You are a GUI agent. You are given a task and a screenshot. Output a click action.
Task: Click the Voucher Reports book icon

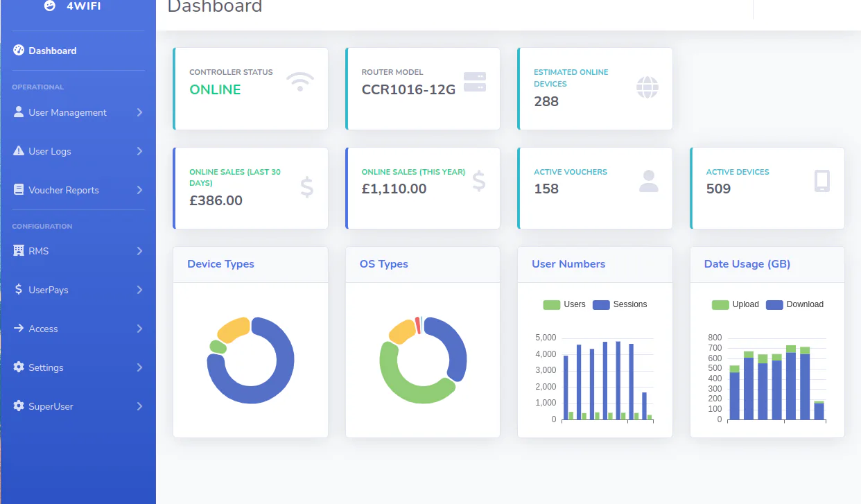[19, 189]
